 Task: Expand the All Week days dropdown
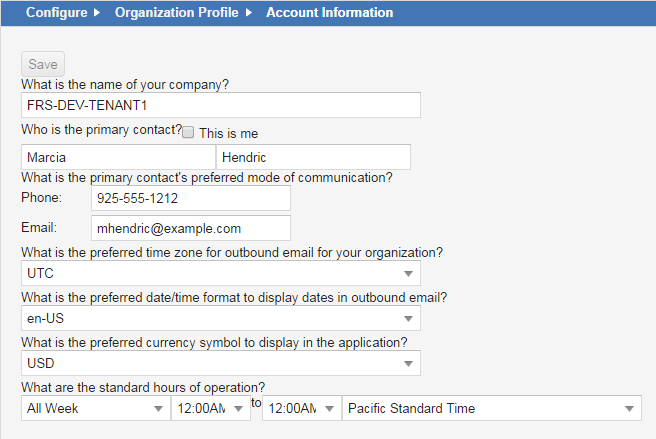pos(96,408)
